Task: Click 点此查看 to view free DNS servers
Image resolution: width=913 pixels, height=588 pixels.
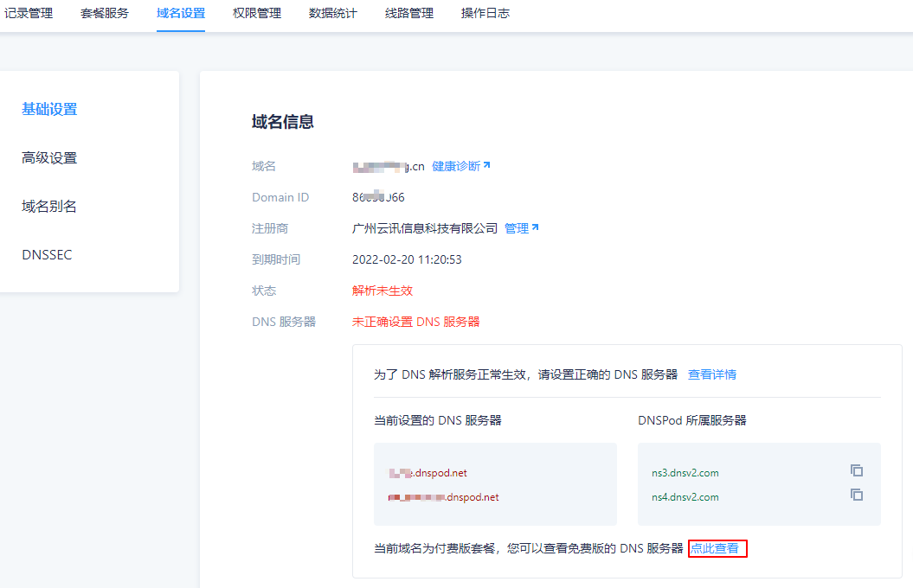Action: 716,548
